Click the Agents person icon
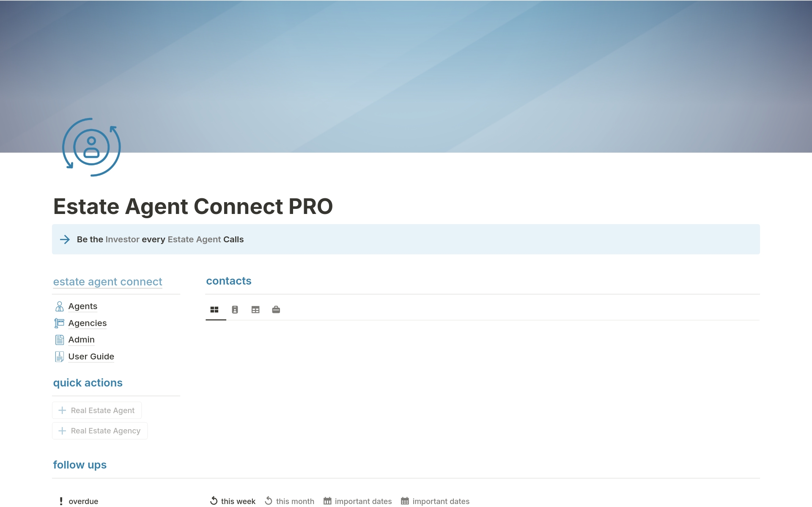Screen dimensions: 812x507 pyautogui.click(x=60, y=307)
